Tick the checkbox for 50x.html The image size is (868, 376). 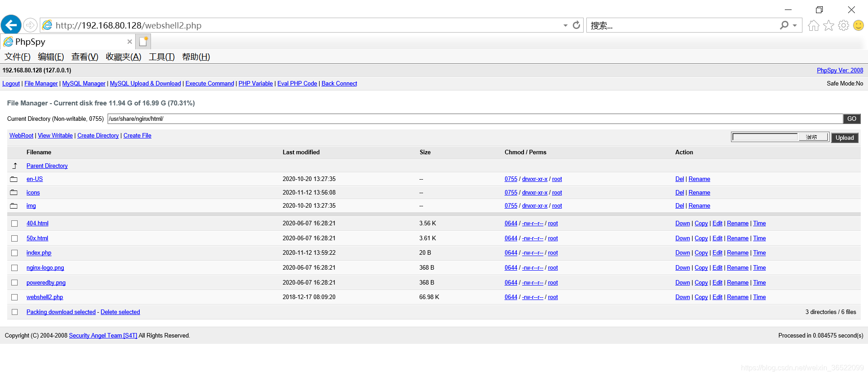pyautogui.click(x=14, y=238)
